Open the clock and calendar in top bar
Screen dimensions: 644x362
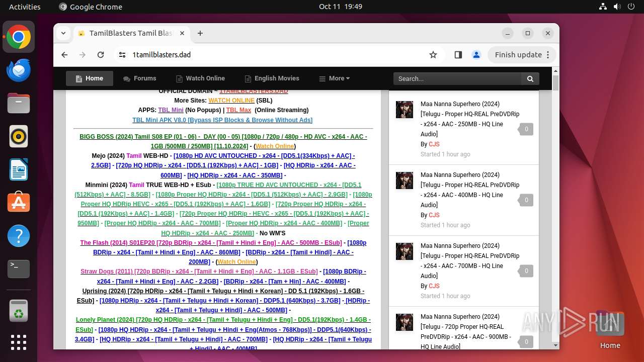340,7
